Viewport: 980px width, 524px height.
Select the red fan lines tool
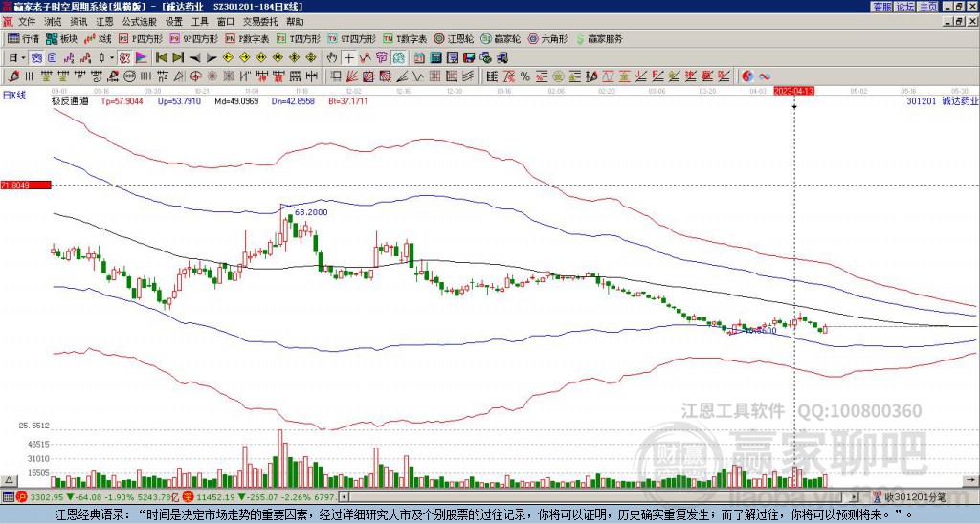351,76
